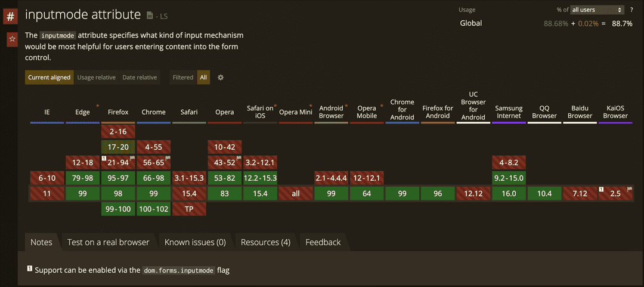
Task: Click UC Browser 12.12 cell
Action: click(473, 193)
